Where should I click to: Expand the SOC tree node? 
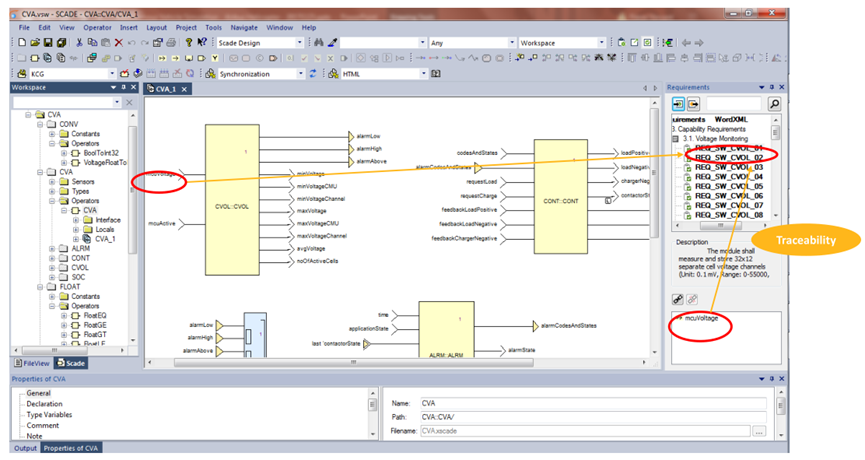[52, 277]
